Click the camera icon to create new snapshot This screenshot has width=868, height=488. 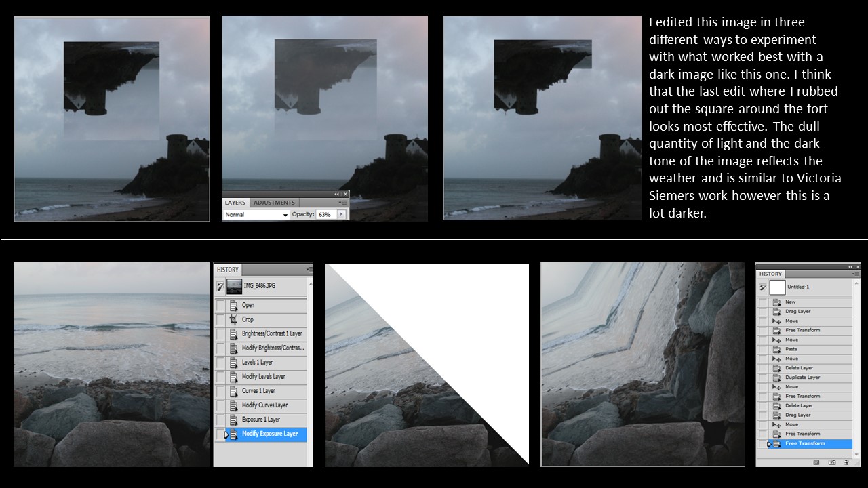pyautogui.click(x=832, y=462)
